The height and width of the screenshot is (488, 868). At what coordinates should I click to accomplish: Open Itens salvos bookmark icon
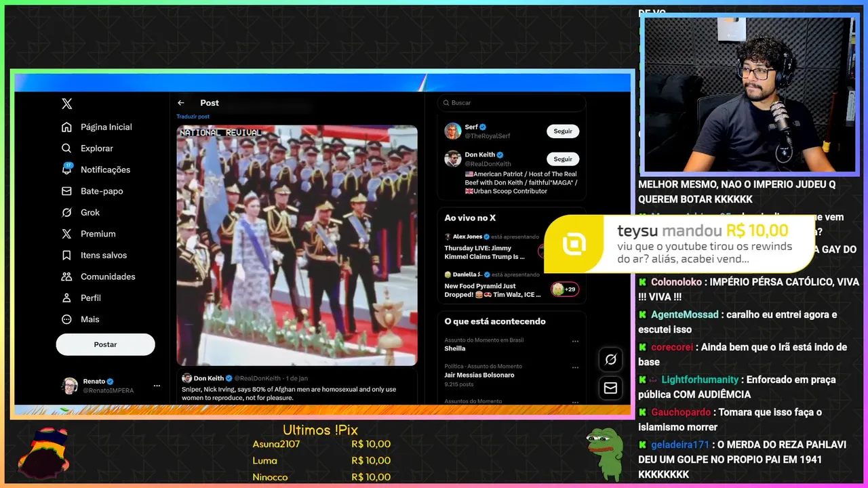tap(66, 256)
